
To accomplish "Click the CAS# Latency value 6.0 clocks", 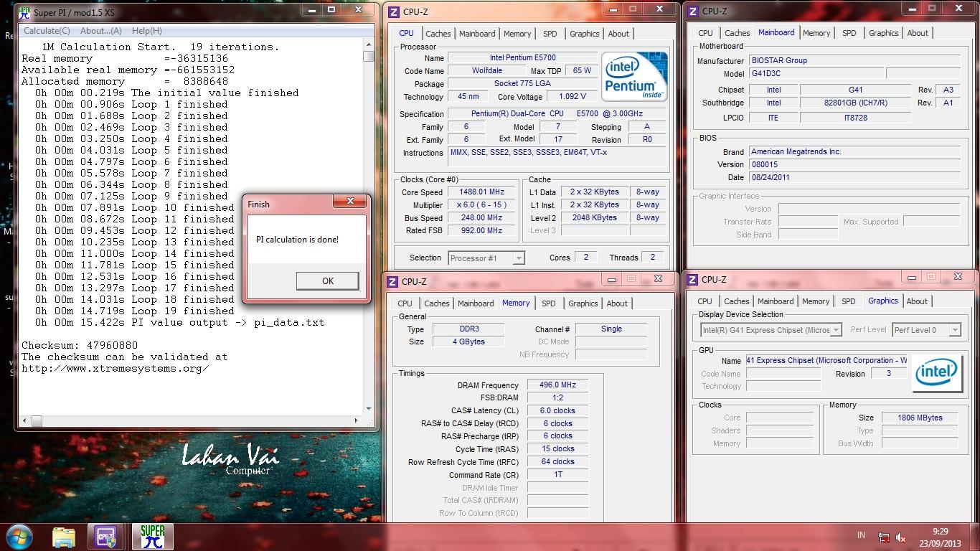I will (557, 411).
